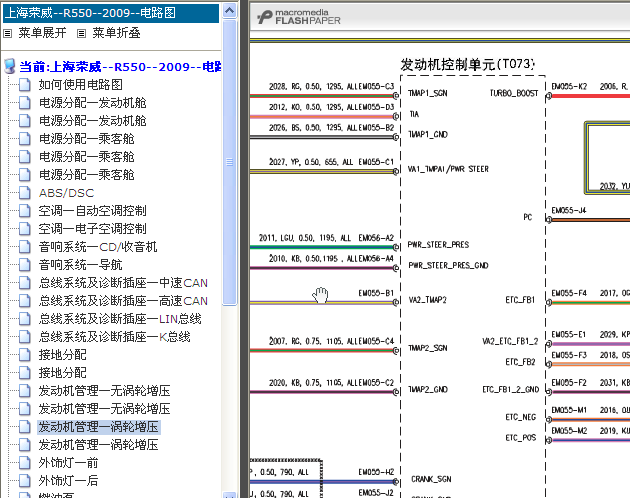
Task: Select highlighted 发动机管理—涡轮增压 entry
Action: [x=99, y=427]
